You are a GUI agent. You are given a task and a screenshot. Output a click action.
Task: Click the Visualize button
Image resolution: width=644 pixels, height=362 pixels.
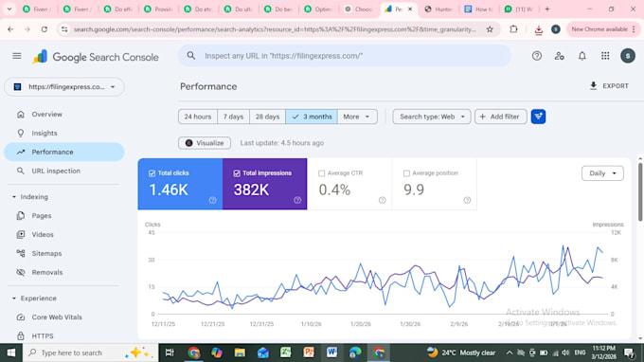click(205, 143)
